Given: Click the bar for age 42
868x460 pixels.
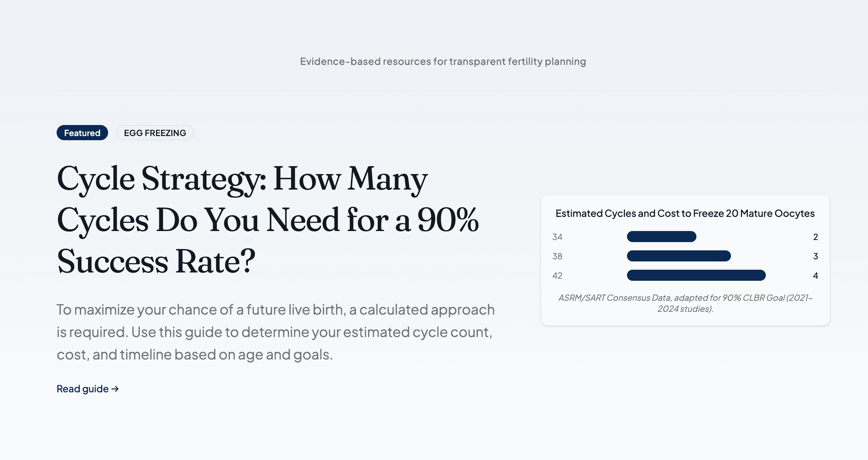Looking at the screenshot, I should 696,275.
